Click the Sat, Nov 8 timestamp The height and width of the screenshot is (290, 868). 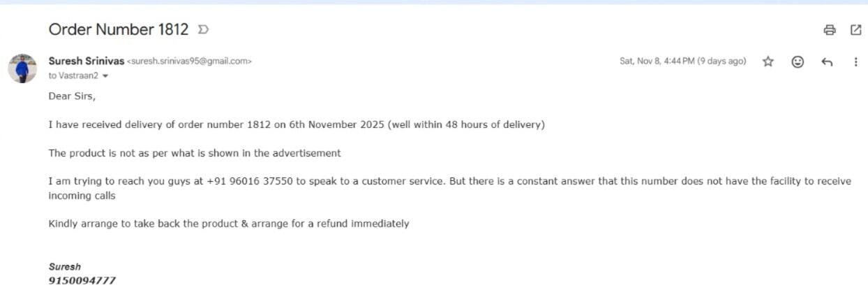click(682, 61)
